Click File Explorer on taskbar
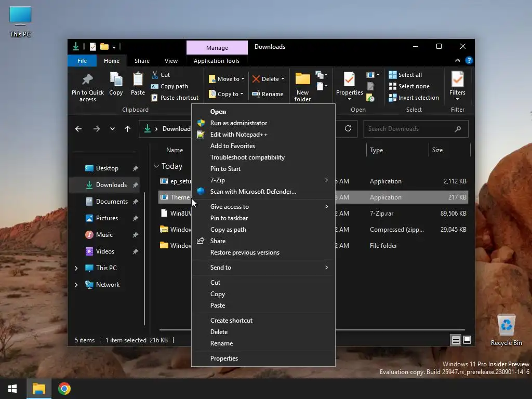532x399 pixels. pos(38,389)
